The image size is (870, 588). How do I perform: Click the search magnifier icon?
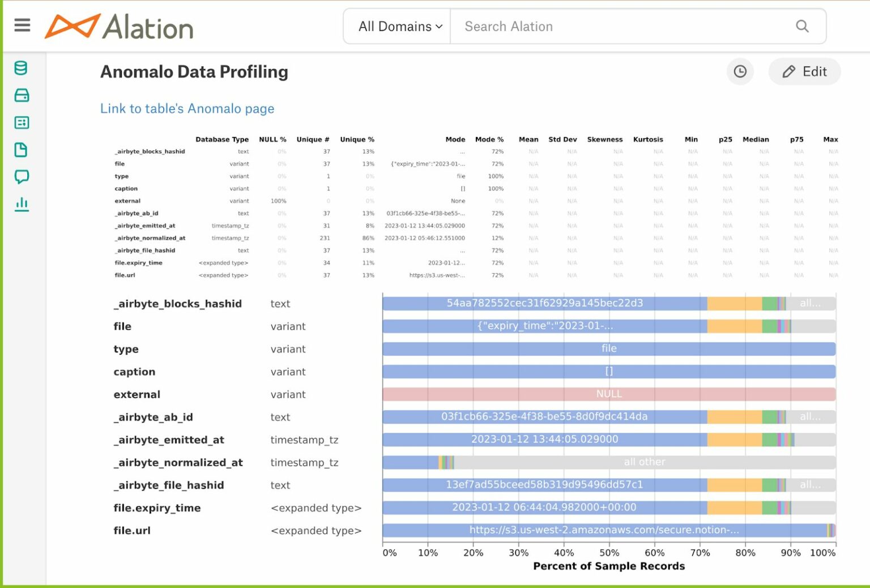(x=802, y=26)
